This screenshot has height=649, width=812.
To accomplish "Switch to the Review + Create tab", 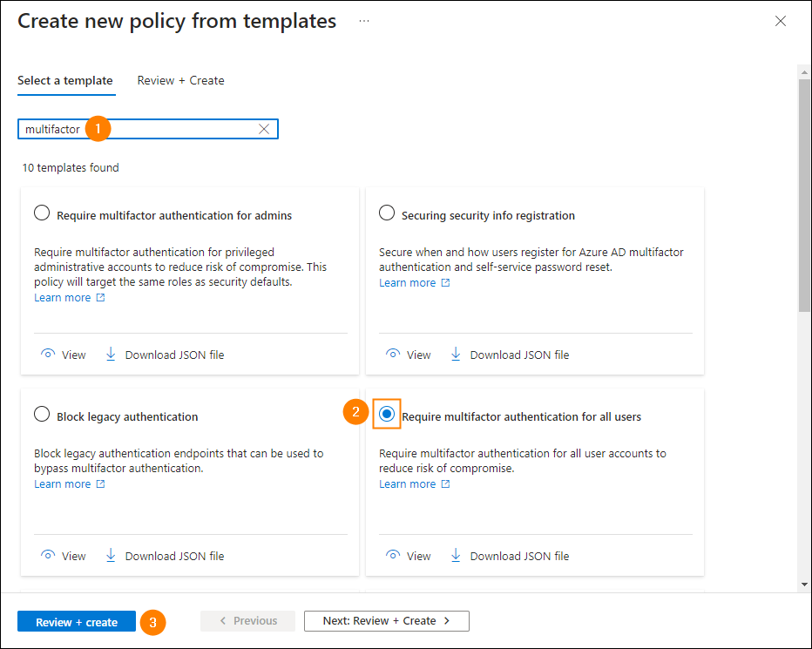I will [x=180, y=81].
